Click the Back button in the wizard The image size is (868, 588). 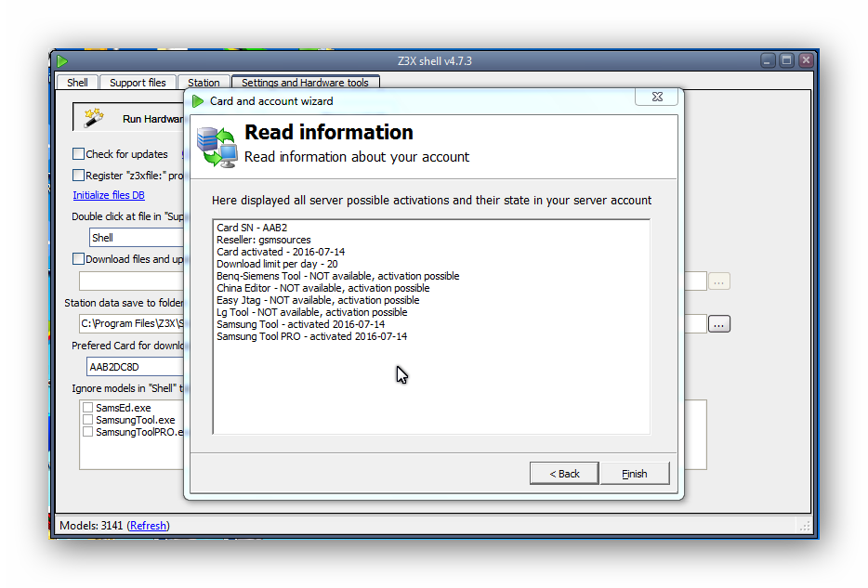tap(564, 474)
